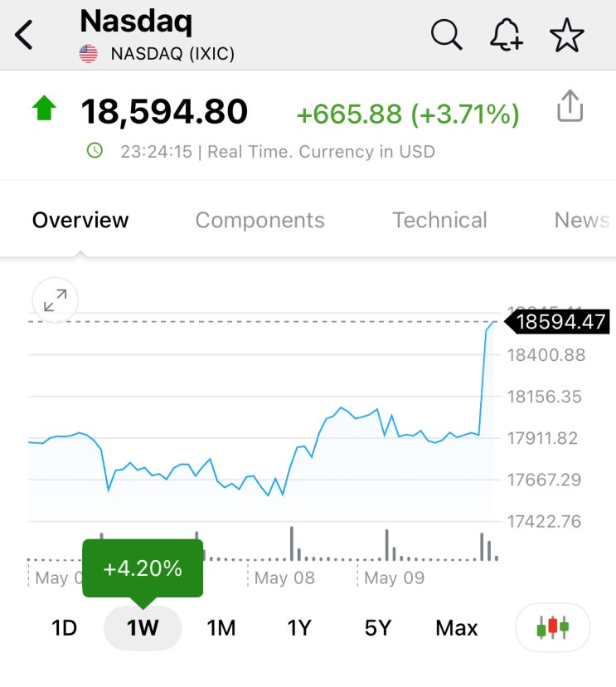Go to the News tab
616x687 pixels.
tap(582, 220)
